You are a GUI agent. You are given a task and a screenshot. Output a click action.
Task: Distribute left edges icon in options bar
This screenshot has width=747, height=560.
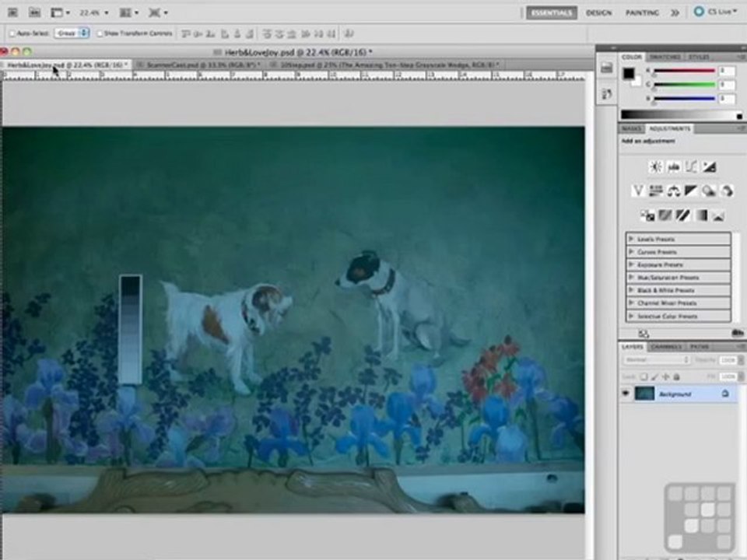[306, 33]
